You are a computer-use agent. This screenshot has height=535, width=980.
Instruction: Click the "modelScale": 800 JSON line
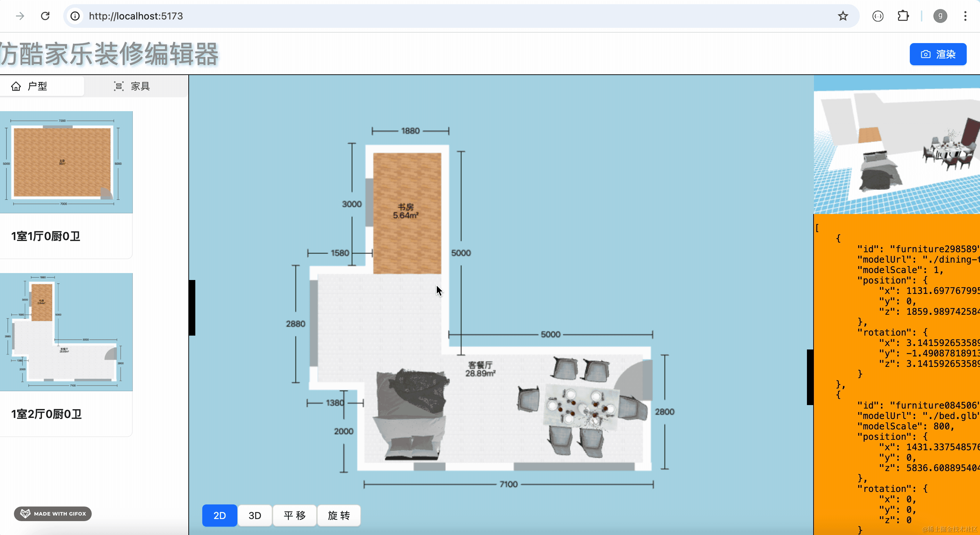click(x=906, y=426)
